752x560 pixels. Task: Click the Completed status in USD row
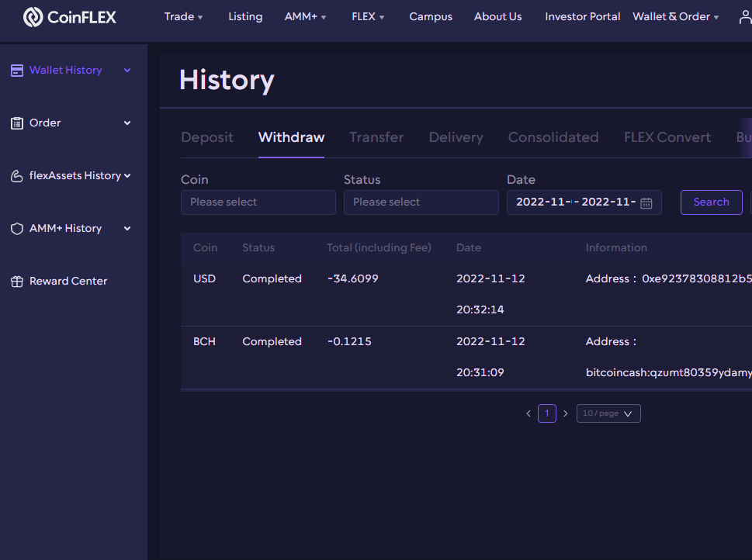click(x=272, y=278)
